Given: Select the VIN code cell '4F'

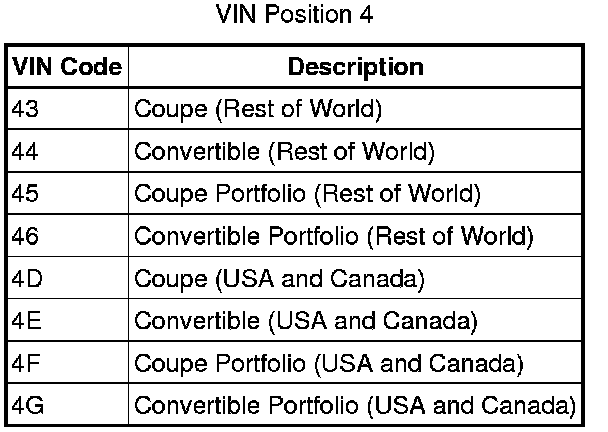Looking at the screenshot, I should click(26, 364).
